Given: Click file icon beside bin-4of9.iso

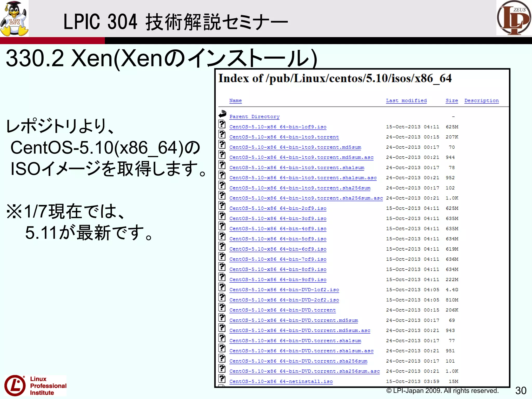Looking at the screenshot, I should click(222, 226).
